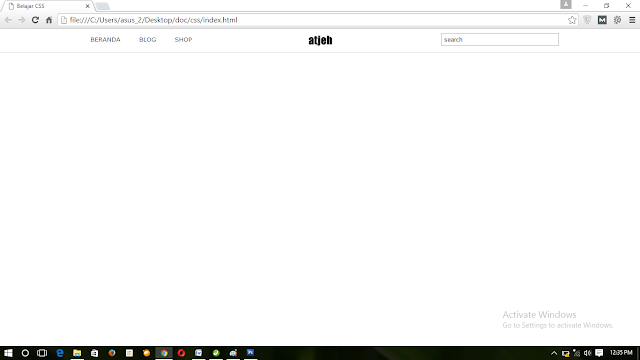Switch to Chrome in the taskbar
The width and height of the screenshot is (640, 360).
[x=164, y=353]
